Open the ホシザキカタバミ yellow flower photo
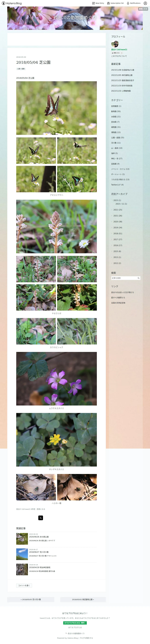 [x=56, y=440]
